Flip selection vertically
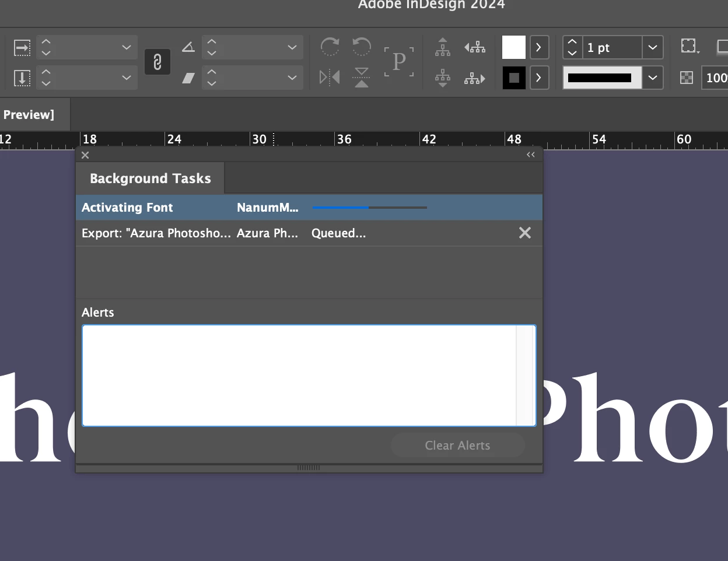The height and width of the screenshot is (561, 728). click(362, 77)
